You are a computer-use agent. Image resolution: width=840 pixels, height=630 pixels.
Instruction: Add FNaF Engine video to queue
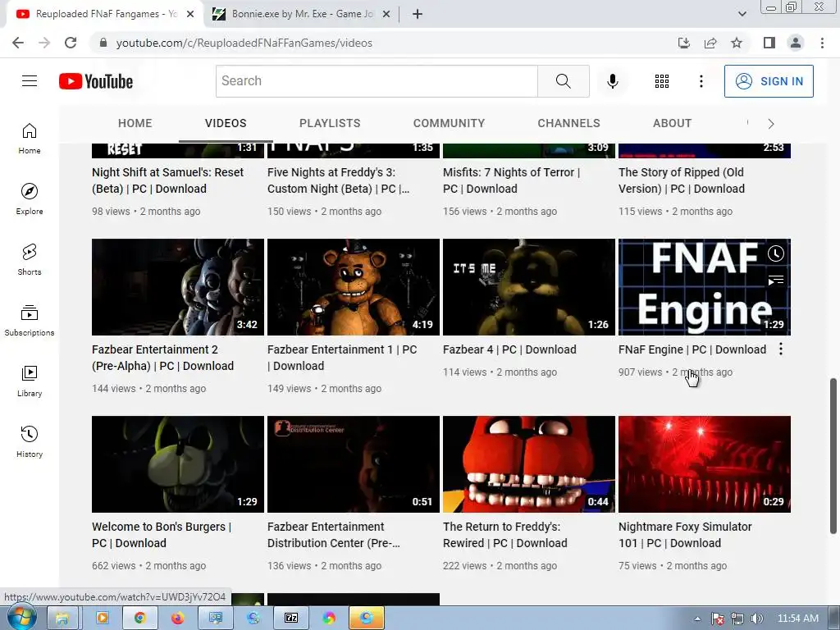pos(775,280)
